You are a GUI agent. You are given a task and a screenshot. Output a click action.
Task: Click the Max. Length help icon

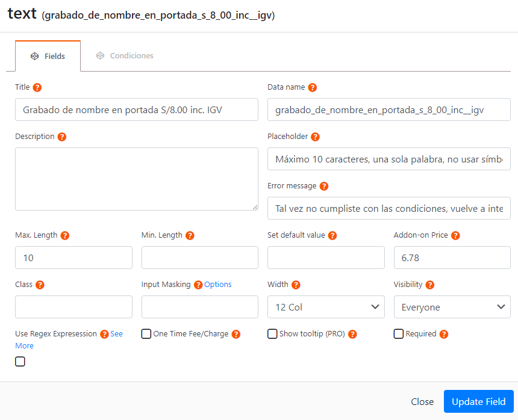pos(65,235)
